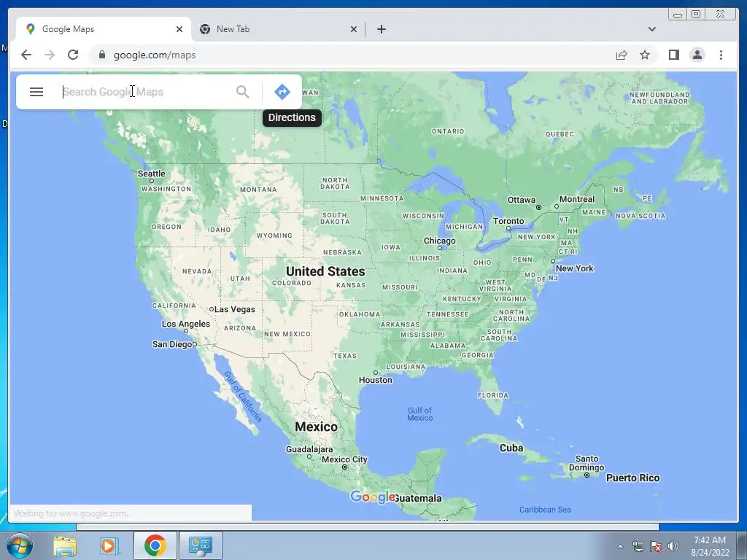This screenshot has width=747, height=560.
Task: Click the Montreal city label
Action: click(577, 199)
